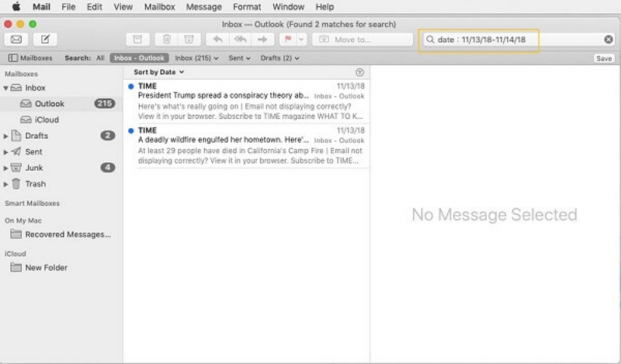Expand the Junk disclosure triangle
621x364 pixels.
[x=5, y=168]
